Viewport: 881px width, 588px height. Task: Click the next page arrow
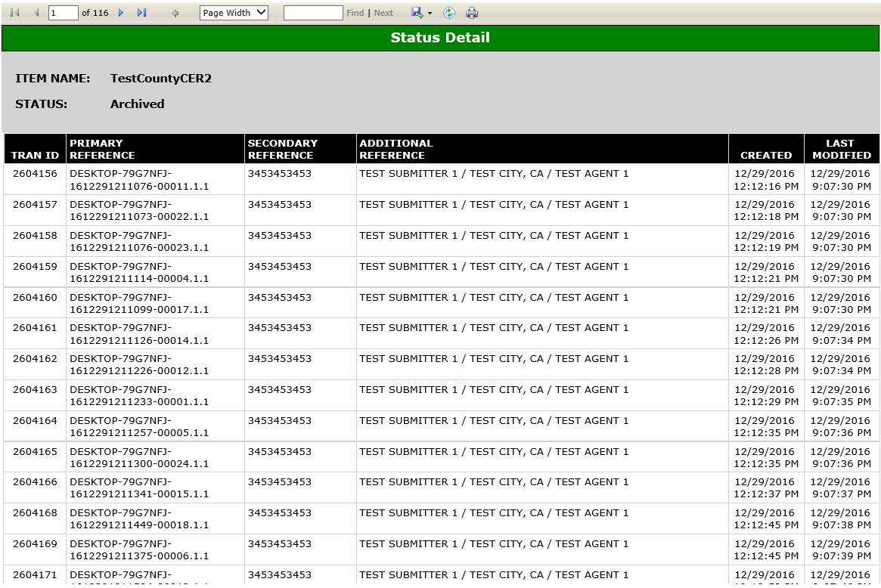click(121, 13)
